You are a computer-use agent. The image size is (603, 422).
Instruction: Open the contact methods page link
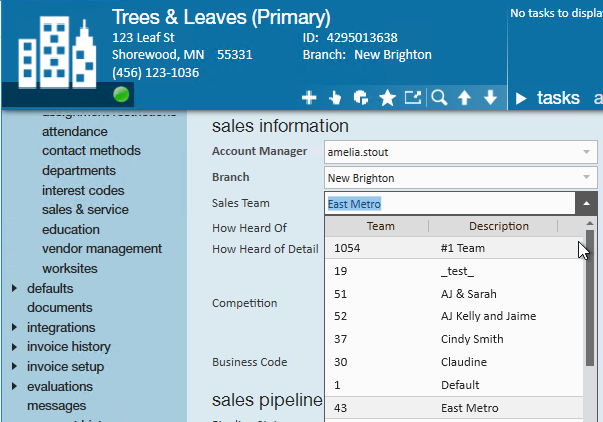91,151
